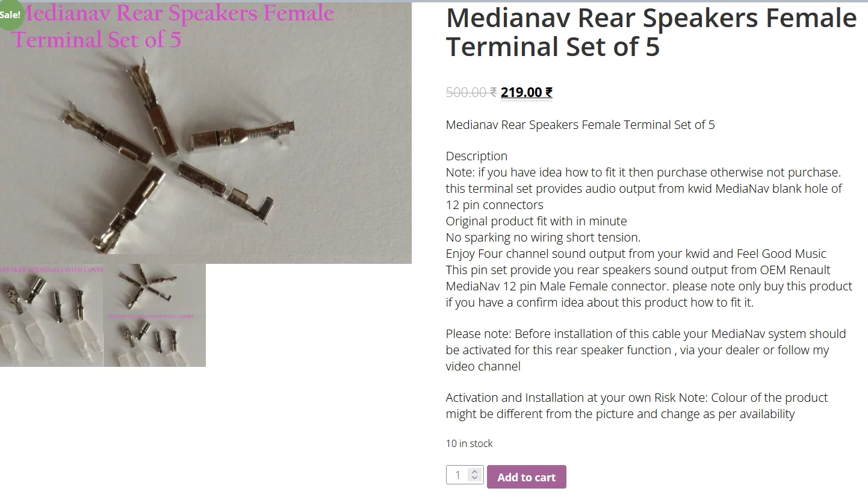The height and width of the screenshot is (500, 868).
Task: Click the '10 in stock' label
Action: pyautogui.click(x=470, y=443)
